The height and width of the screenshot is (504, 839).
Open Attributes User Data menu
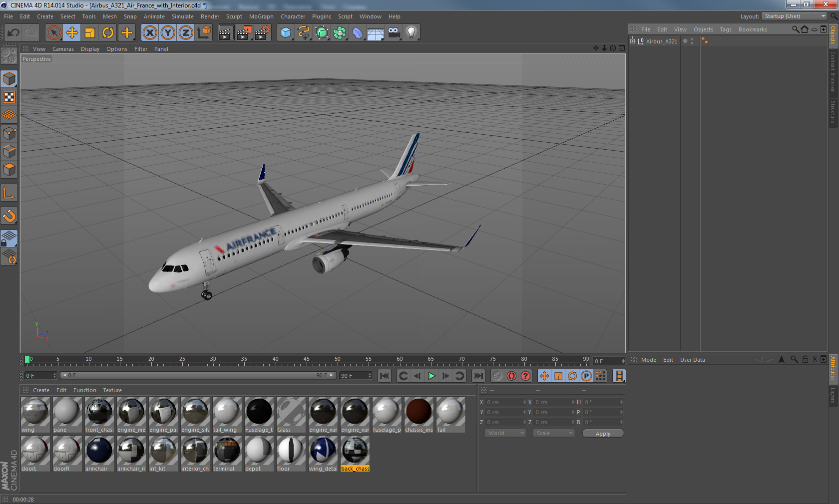click(x=693, y=360)
